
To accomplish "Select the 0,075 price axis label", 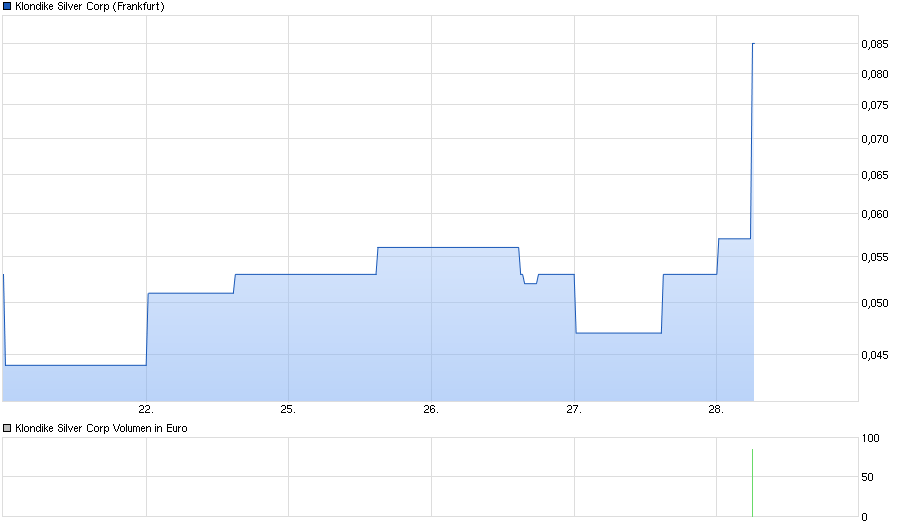I will click(x=876, y=105).
